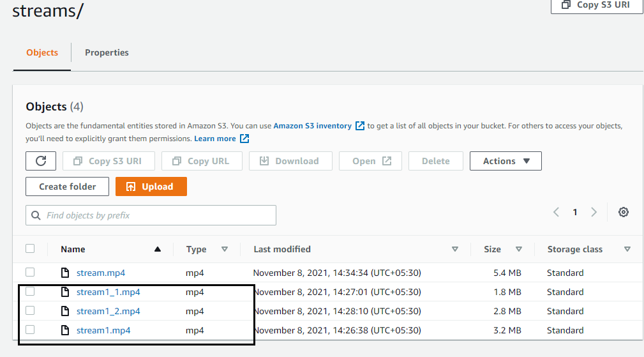The height and width of the screenshot is (357, 644).
Task: Switch to the Properties tab
Action: (x=107, y=52)
